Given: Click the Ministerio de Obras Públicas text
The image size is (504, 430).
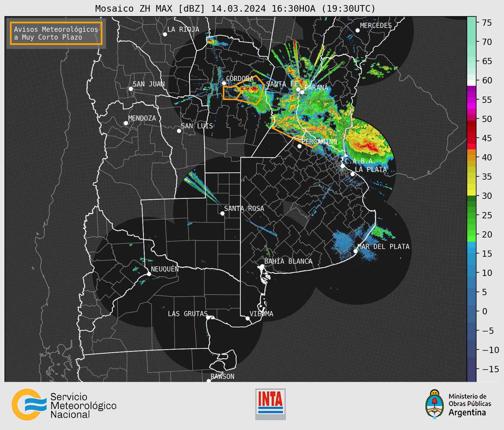Looking at the screenshot, I should point(470,400).
